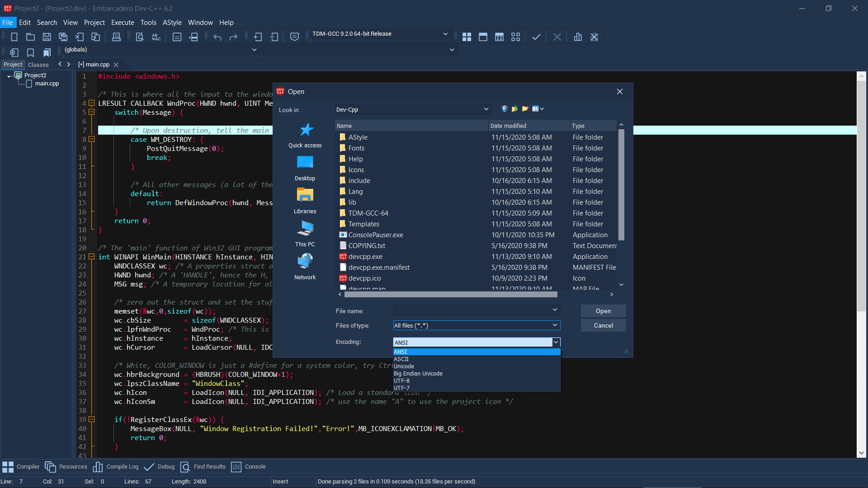Save the file using the Save toolbar icon
868x488 pixels.
tap(47, 37)
